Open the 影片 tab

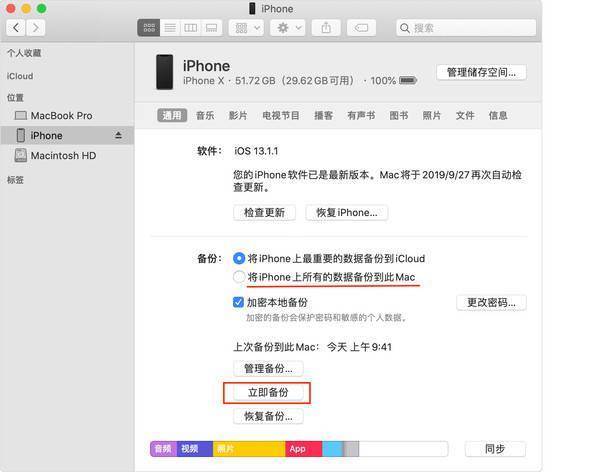238,116
